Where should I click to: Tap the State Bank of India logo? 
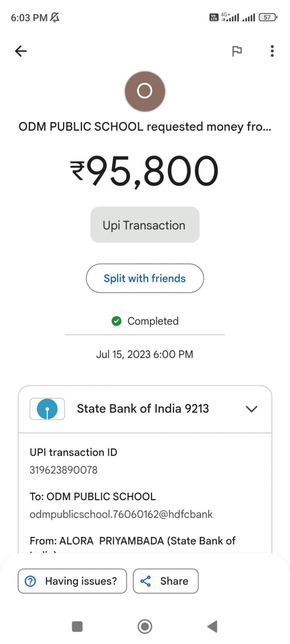(x=47, y=409)
